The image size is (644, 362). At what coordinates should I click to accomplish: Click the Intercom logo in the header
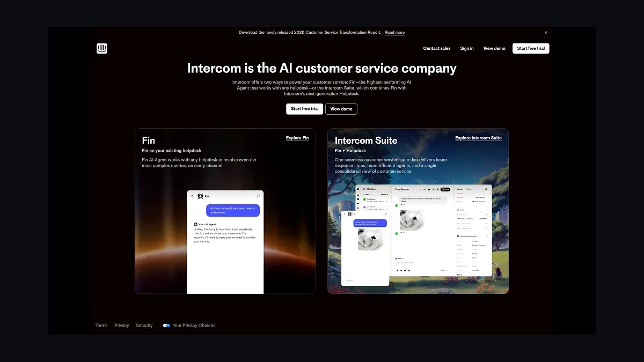coord(102,48)
